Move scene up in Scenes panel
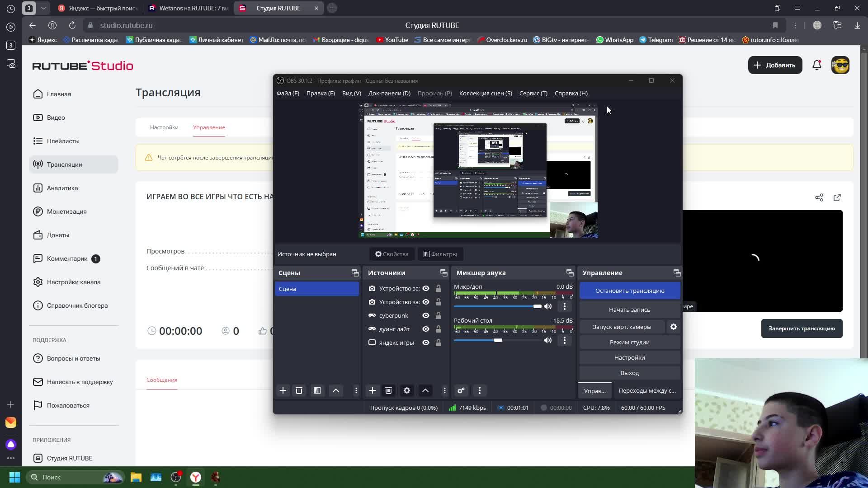868x488 pixels. (x=336, y=390)
